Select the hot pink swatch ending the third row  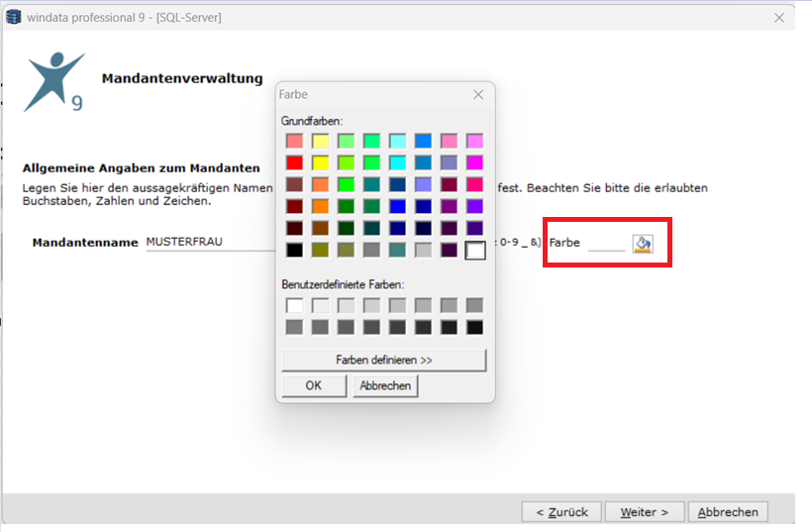[474, 184]
